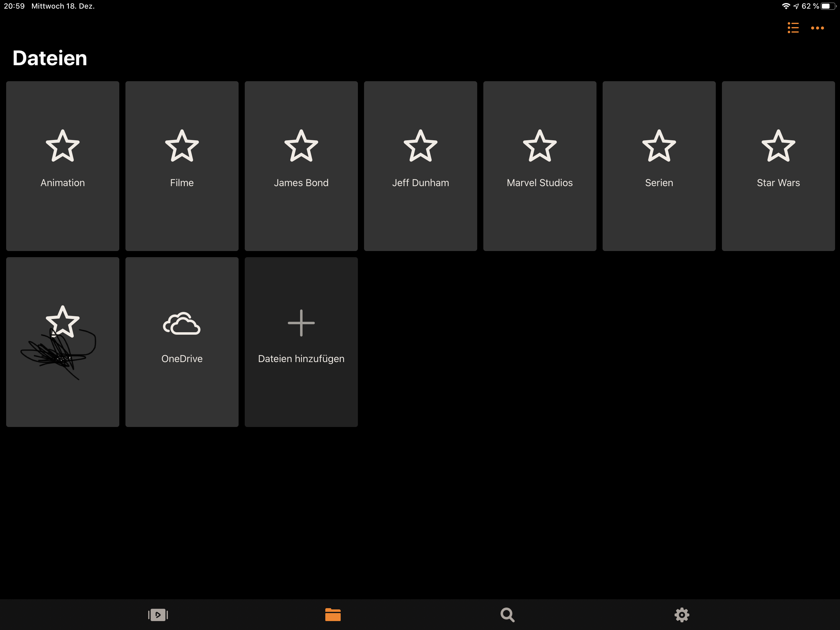Open the Serien folder tile
The height and width of the screenshot is (630, 840).
pos(659,166)
